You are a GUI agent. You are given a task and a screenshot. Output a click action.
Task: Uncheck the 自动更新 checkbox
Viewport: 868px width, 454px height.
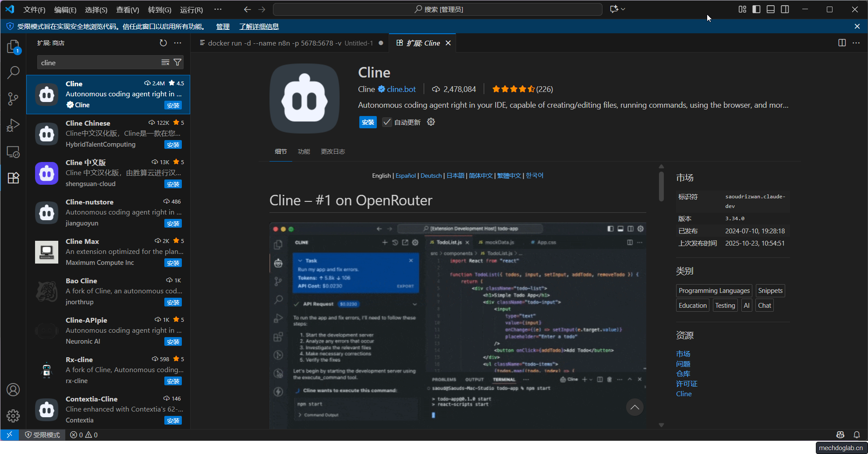click(386, 122)
